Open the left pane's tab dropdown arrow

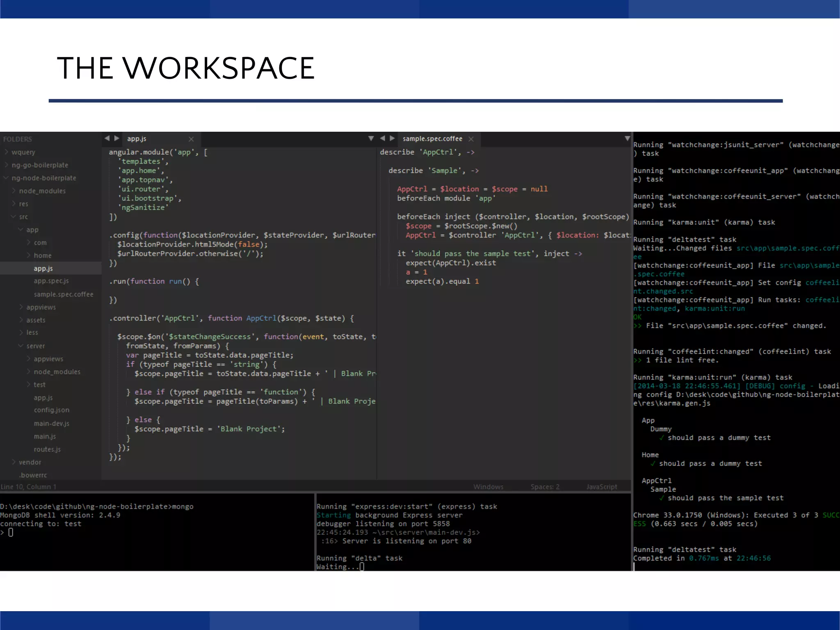pos(371,138)
